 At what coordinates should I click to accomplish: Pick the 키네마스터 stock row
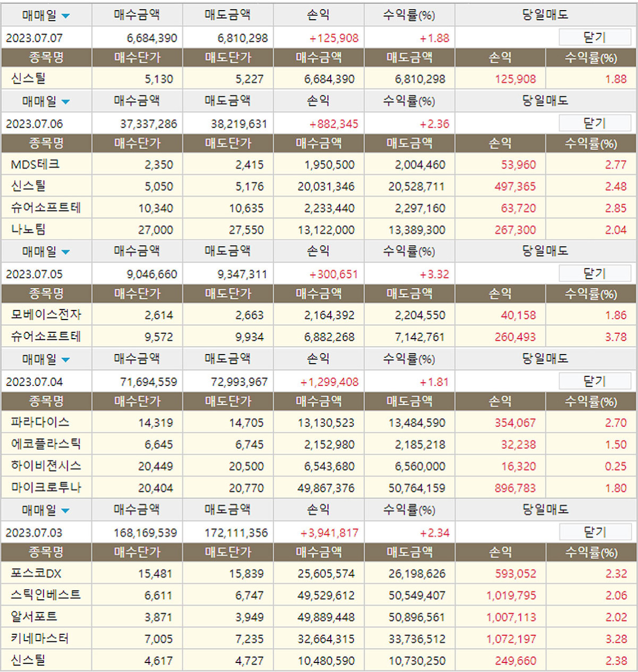coord(40,639)
